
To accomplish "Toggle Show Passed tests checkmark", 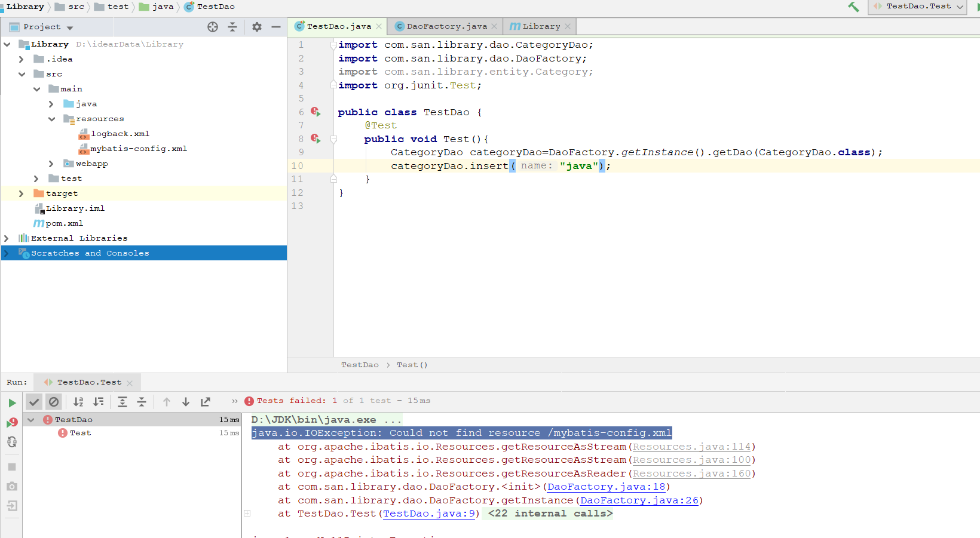I will point(34,402).
